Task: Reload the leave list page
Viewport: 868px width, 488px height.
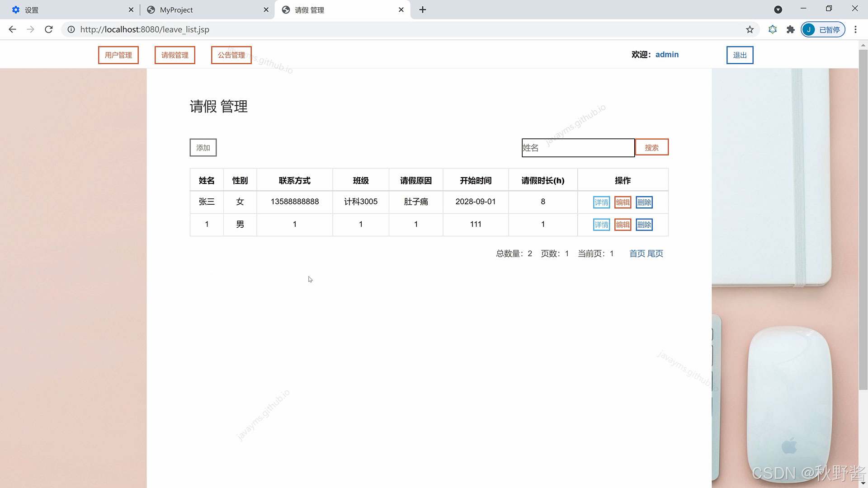Action: point(49,29)
